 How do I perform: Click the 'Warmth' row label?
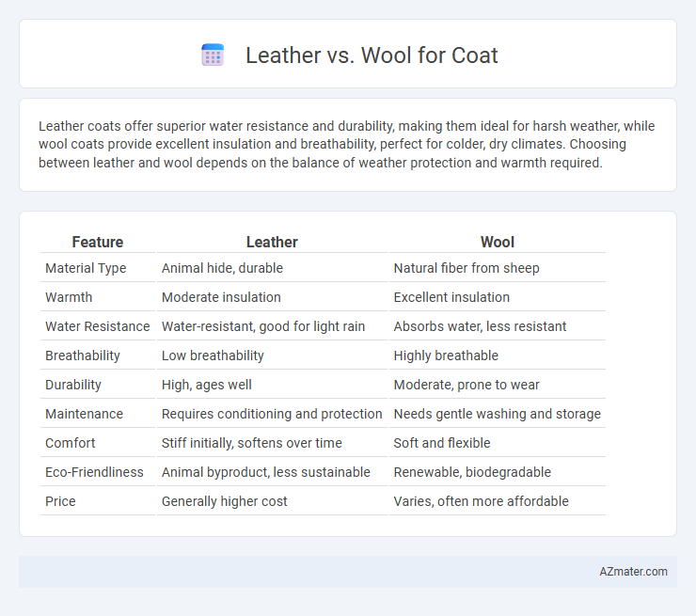coord(69,297)
